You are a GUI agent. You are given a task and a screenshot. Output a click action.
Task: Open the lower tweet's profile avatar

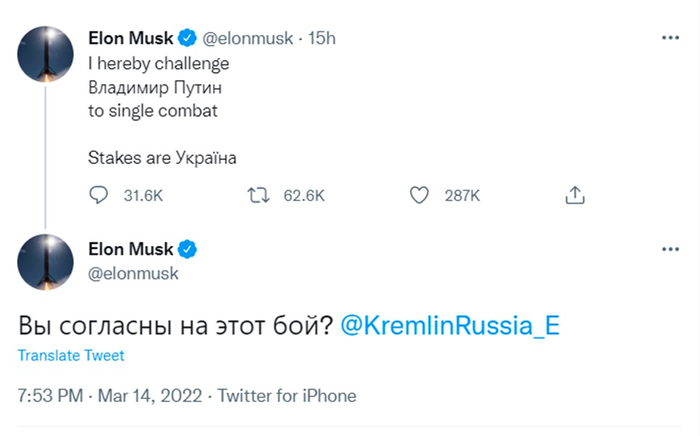pyautogui.click(x=46, y=263)
